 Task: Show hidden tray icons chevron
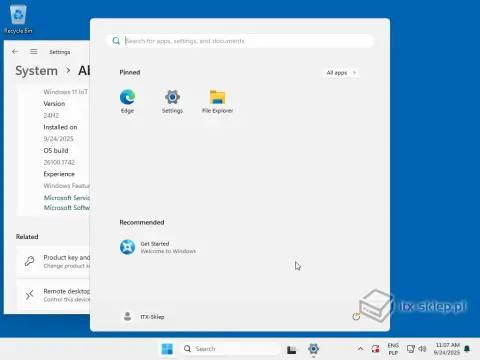pos(360,349)
